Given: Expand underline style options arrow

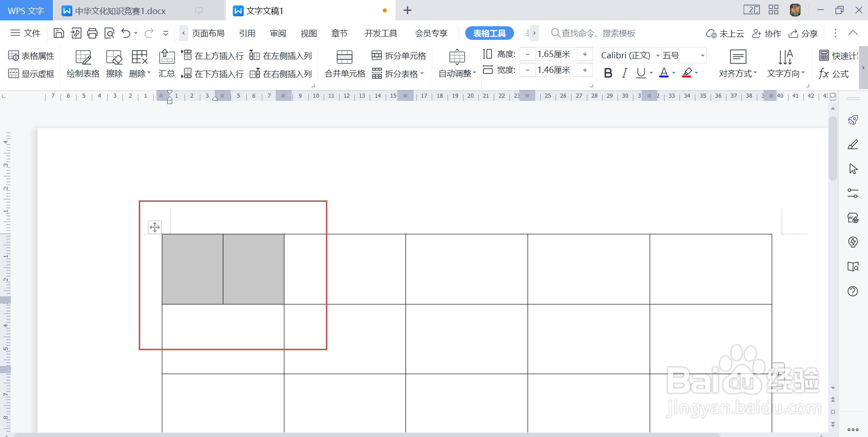Looking at the screenshot, I should point(651,73).
